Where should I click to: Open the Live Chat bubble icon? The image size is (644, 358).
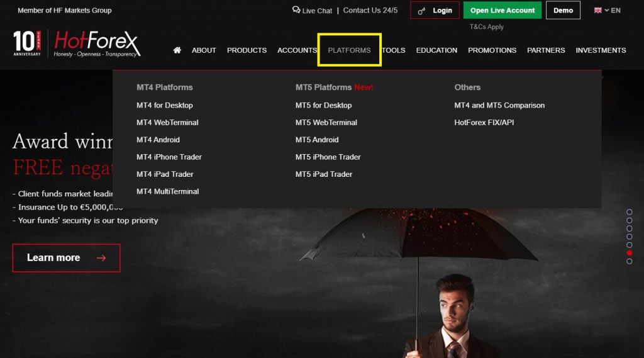coord(296,10)
